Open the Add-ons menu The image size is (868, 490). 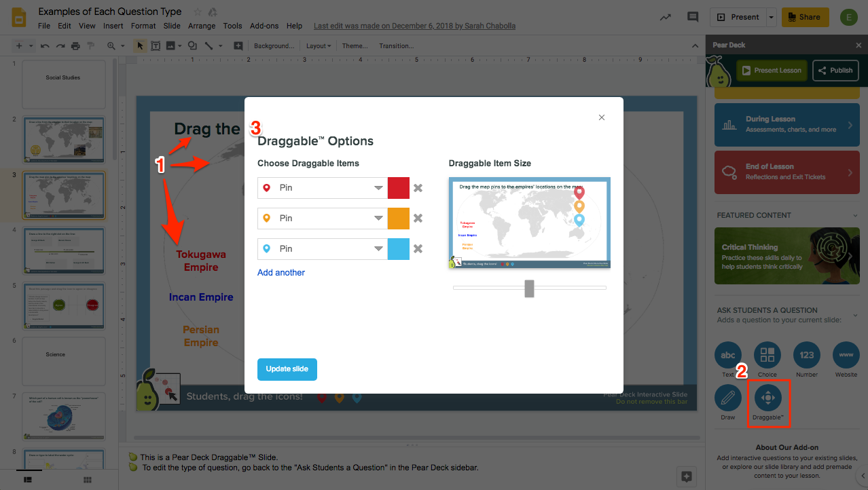click(x=264, y=26)
